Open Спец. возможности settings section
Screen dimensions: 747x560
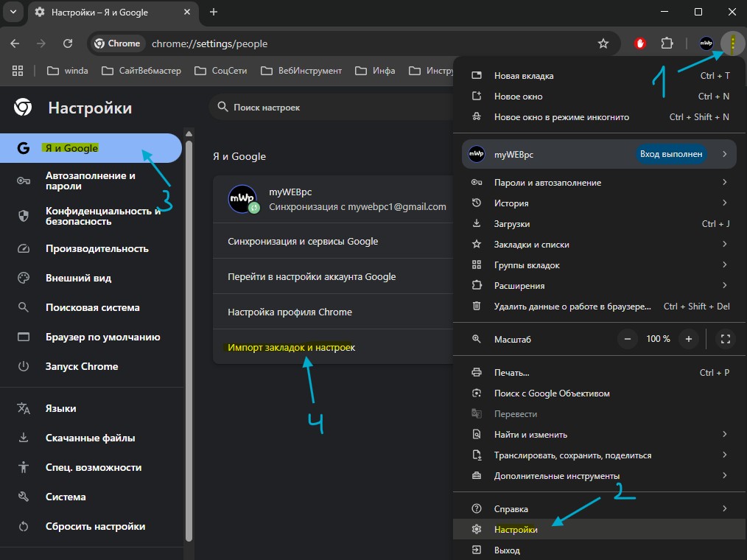tap(91, 467)
